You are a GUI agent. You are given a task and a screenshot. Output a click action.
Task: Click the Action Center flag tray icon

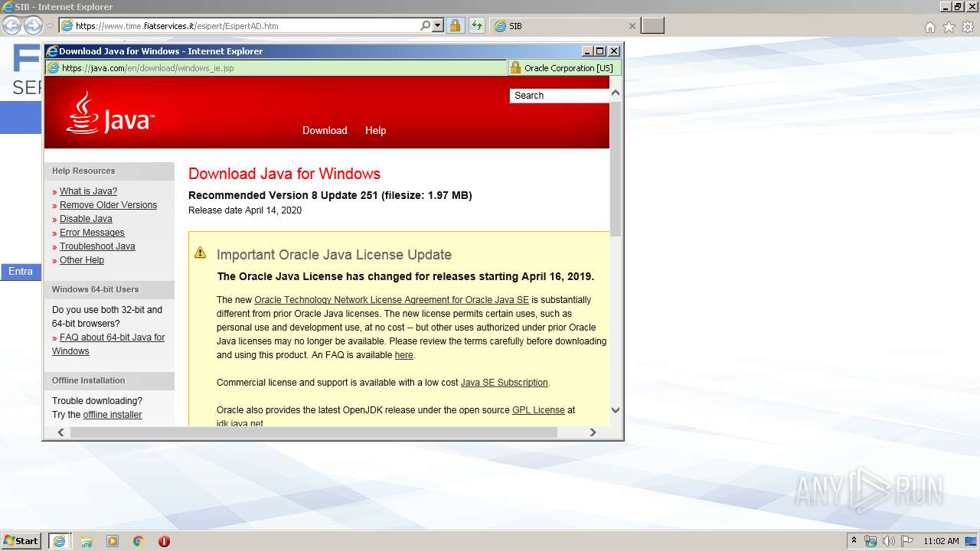tap(907, 541)
